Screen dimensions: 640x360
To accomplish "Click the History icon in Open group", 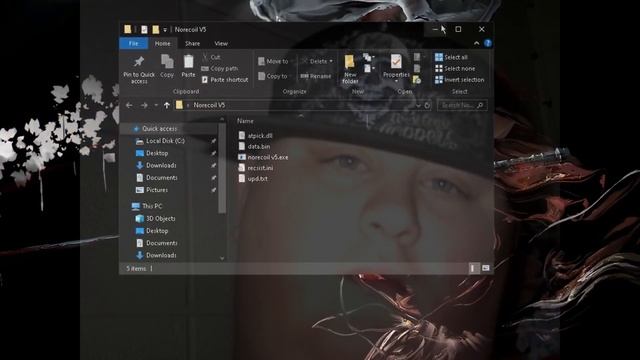I will [417, 80].
